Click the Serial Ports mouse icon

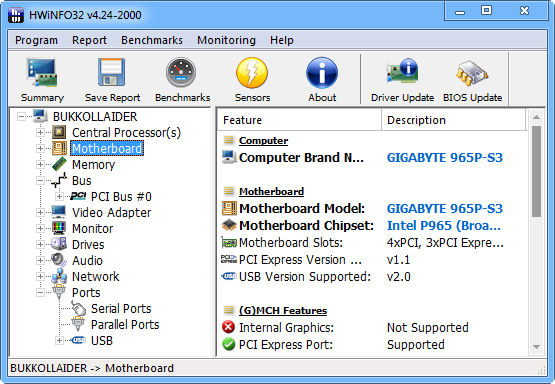point(78,308)
